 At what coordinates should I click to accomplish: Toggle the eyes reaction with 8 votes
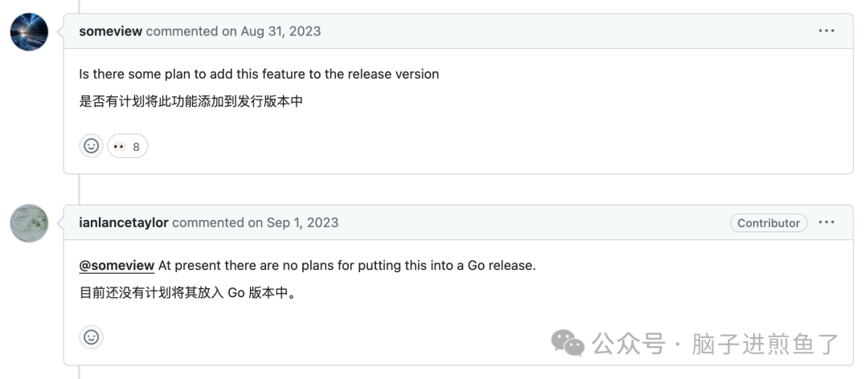point(128,146)
